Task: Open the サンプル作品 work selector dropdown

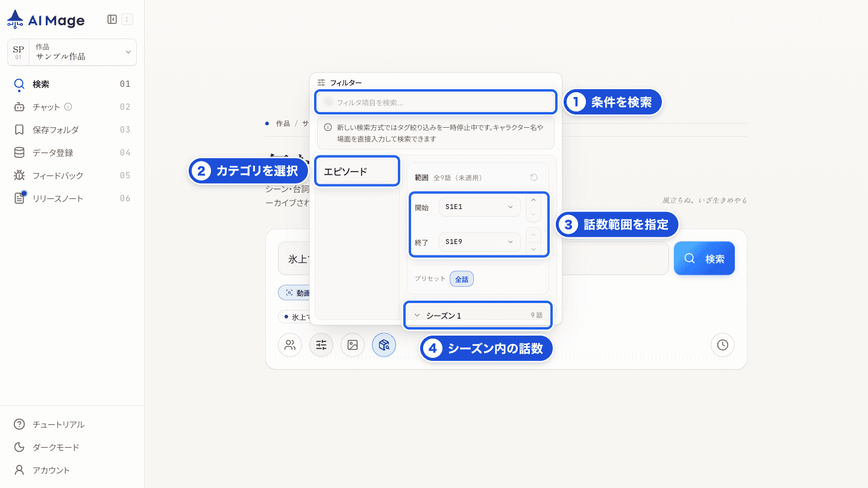Action: pos(72,52)
